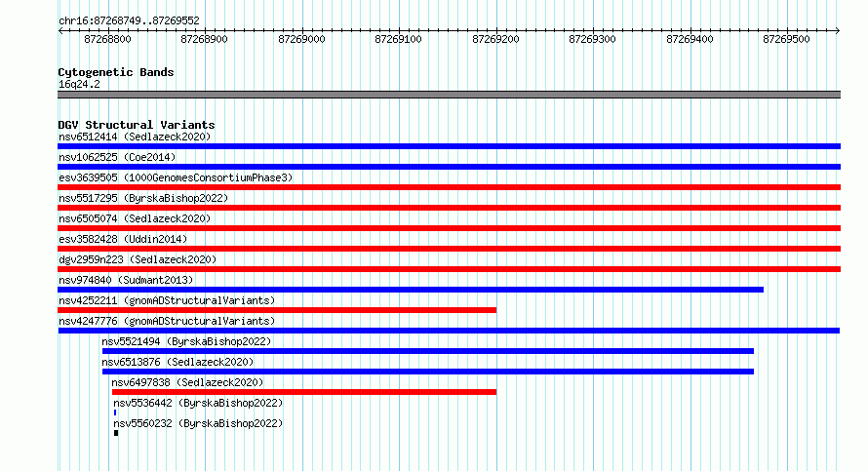
Task: Select the red bar under dgv2959n223
Action: [449, 269]
